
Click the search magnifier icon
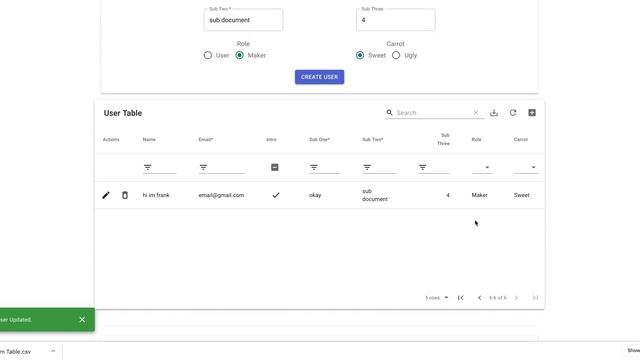click(x=389, y=112)
